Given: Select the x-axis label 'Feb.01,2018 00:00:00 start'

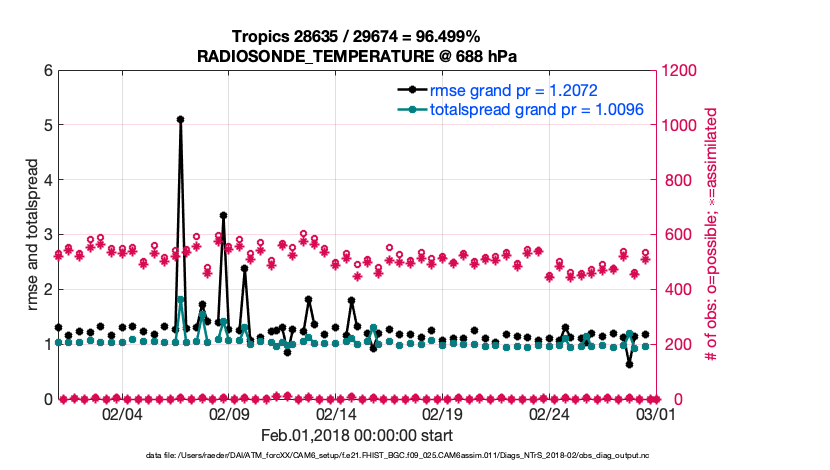Looking at the screenshot, I should [x=356, y=435].
